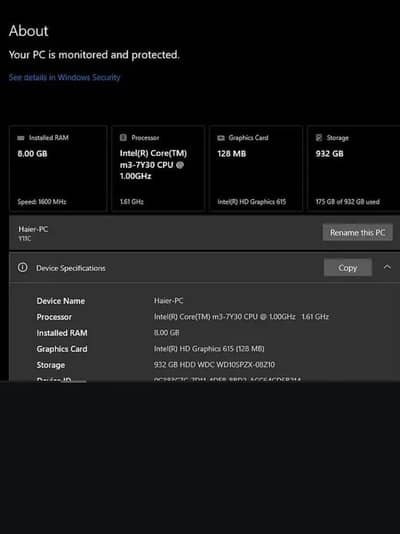This screenshot has width=400, height=534.
Task: Click Your PC is monitored and protected text
Action: (94, 55)
